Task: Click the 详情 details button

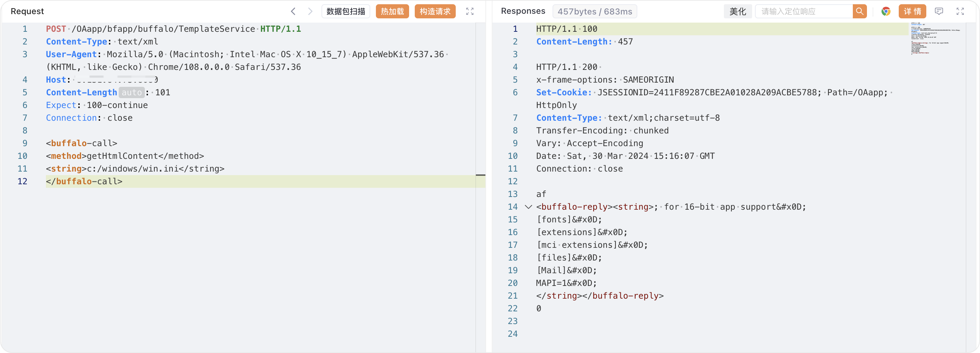Action: coord(912,11)
